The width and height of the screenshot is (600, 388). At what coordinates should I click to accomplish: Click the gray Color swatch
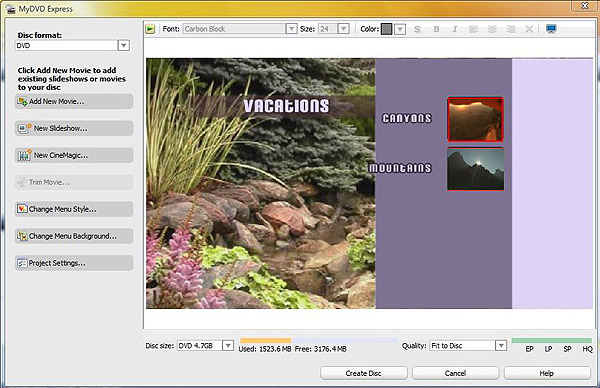[x=386, y=29]
